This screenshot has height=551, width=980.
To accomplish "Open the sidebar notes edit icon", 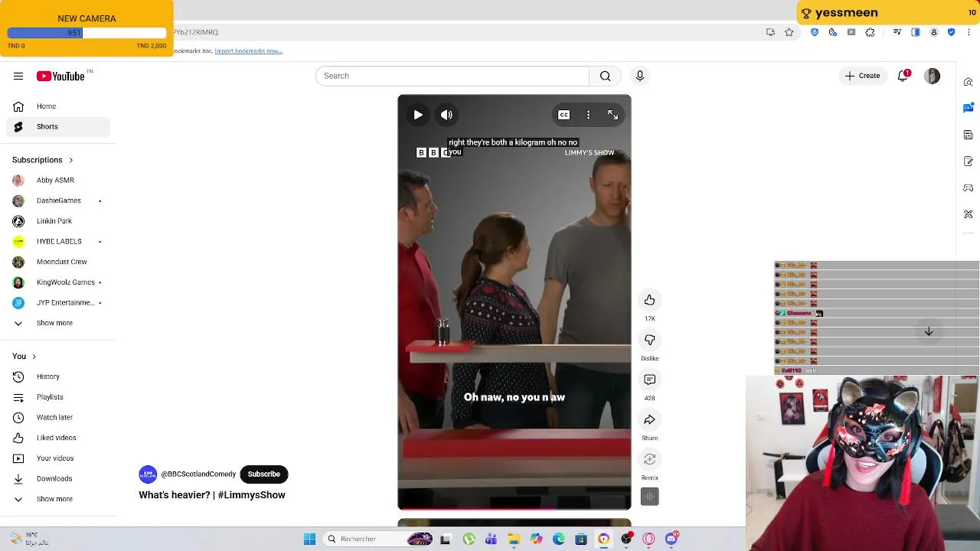I will pos(969,161).
